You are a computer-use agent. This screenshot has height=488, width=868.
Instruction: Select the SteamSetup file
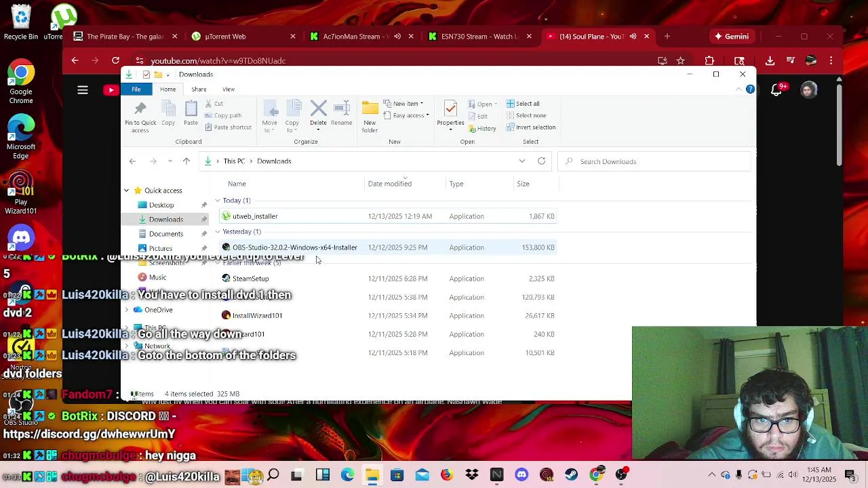(389, 279)
